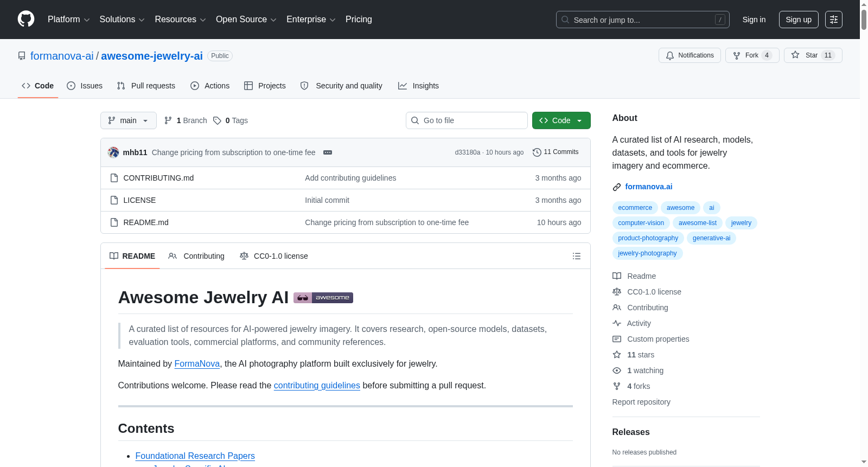Click the Sign up button
Image resolution: width=868 pixels, height=467 pixels.
tap(799, 20)
